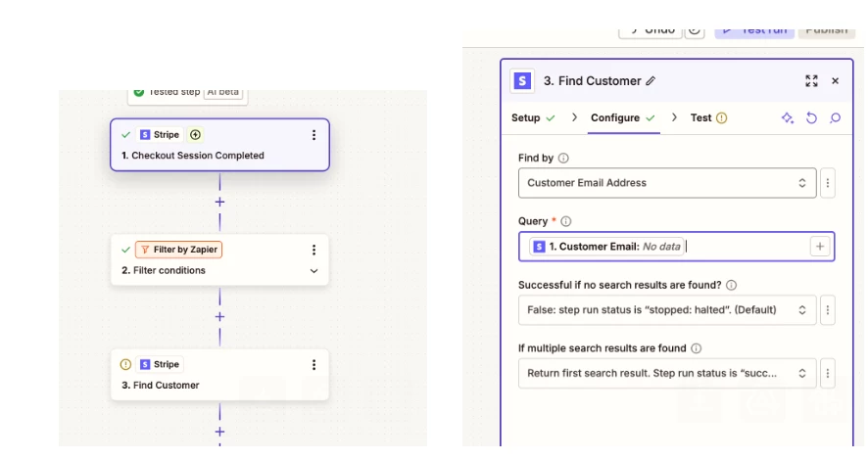This screenshot has width=868, height=460.
Task: Open the no search results dropdown
Action: coord(667,310)
